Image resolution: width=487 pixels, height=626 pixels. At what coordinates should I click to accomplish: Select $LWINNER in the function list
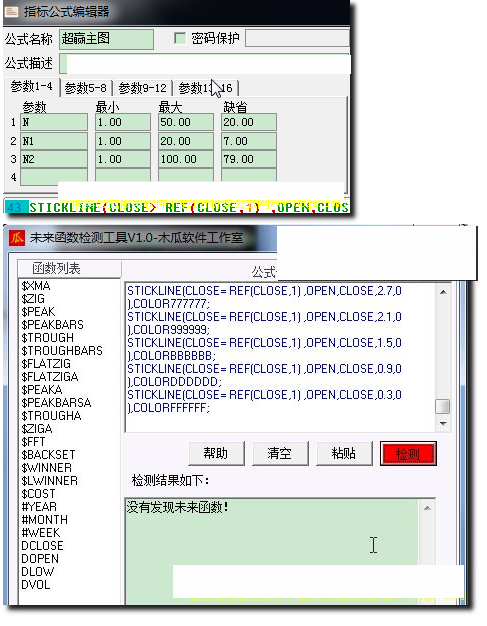point(49,481)
